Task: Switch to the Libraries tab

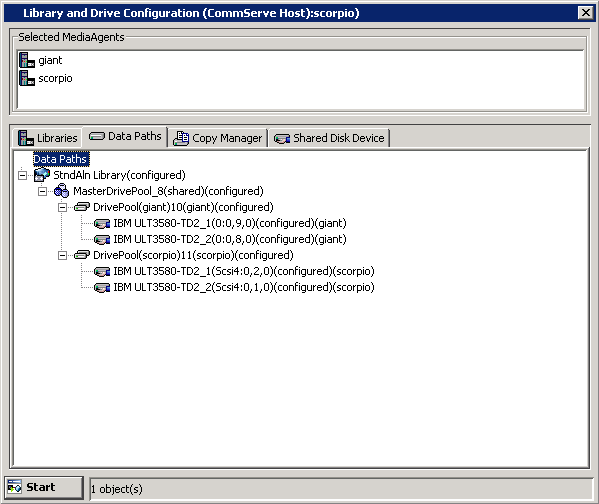Action: point(48,138)
